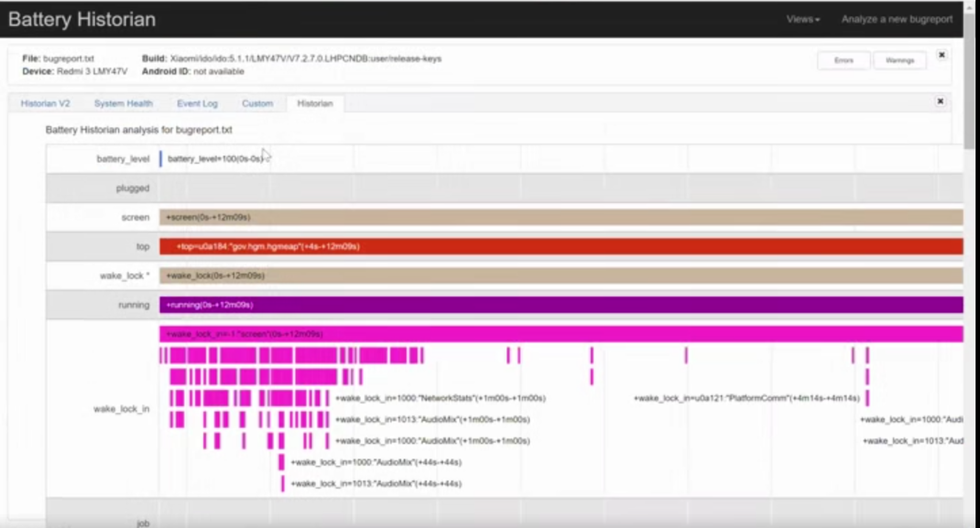Click the purple running bar

(x=561, y=305)
